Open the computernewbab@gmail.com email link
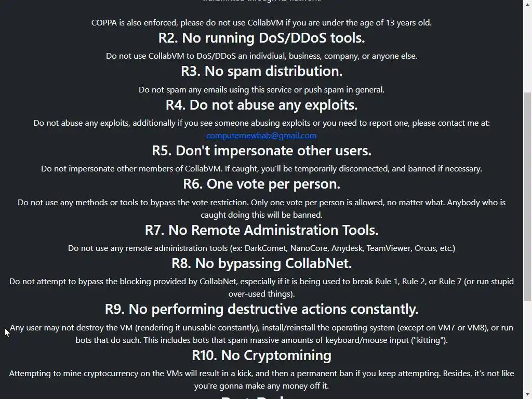Screen dimensions: 532x399 (x=261, y=136)
